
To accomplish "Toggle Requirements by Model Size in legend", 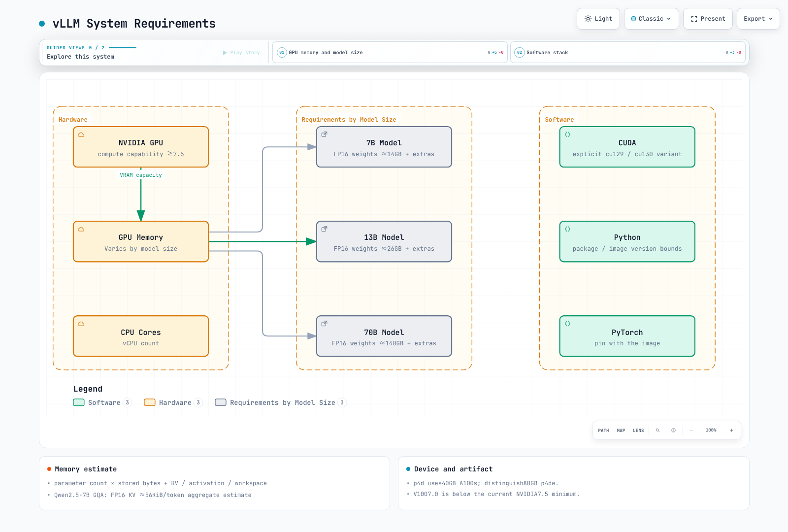I will (281, 402).
